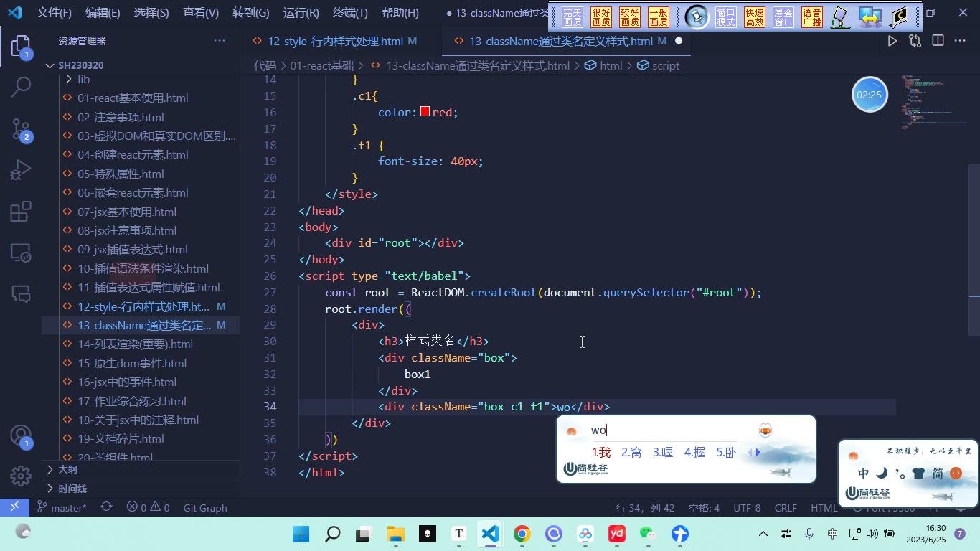Change indentation setting 空格: 4
Viewport: 980px width, 551px height.
tap(704, 507)
